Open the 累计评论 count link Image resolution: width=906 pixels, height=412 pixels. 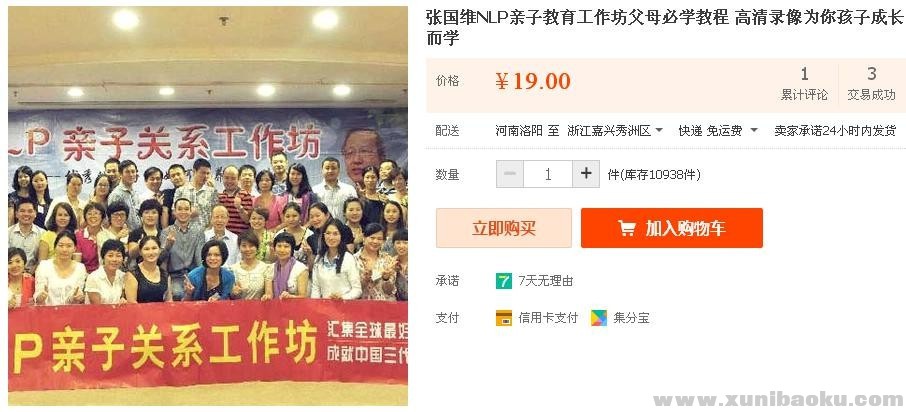point(804,84)
